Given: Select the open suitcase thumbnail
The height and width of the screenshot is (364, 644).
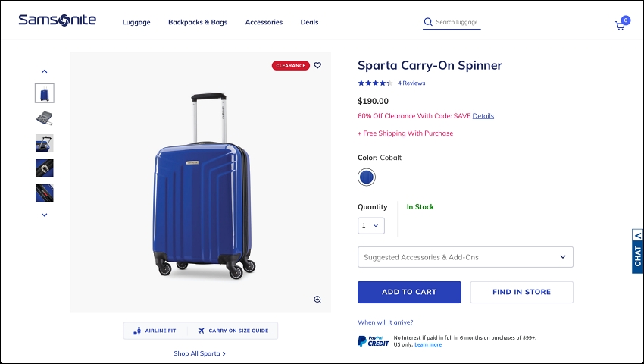Looking at the screenshot, I should click(45, 118).
